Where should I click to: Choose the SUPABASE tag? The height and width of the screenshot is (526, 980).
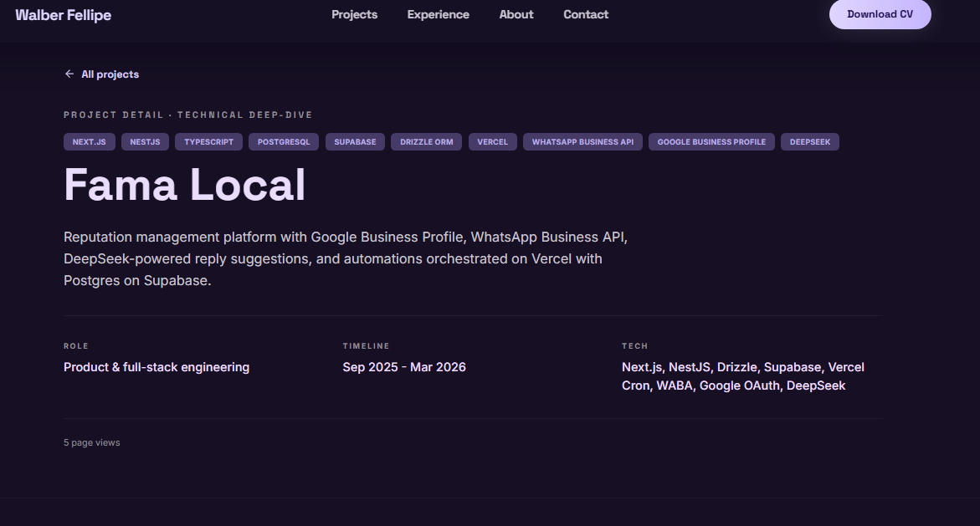(355, 142)
